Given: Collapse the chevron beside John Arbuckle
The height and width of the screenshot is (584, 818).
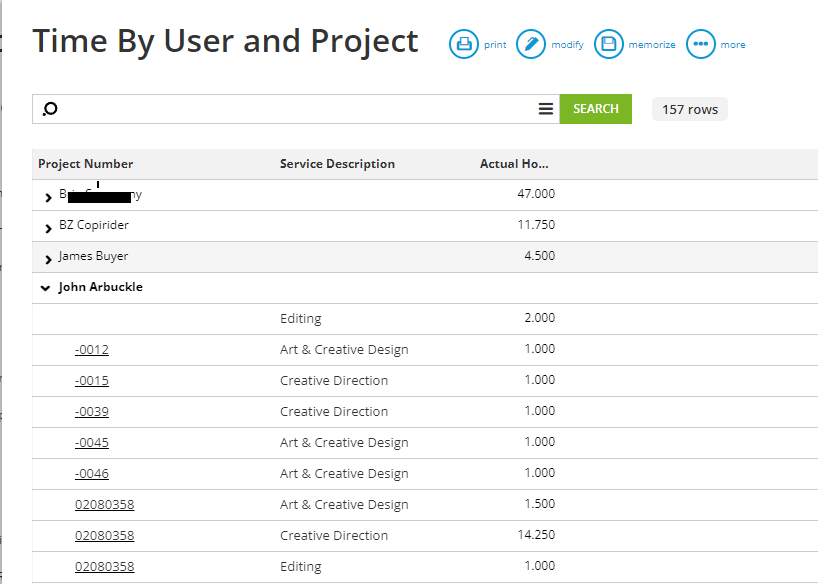Looking at the screenshot, I should (x=46, y=288).
